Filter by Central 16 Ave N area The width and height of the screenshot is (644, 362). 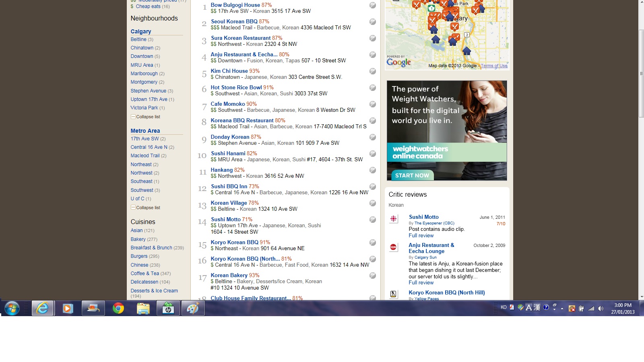149,147
